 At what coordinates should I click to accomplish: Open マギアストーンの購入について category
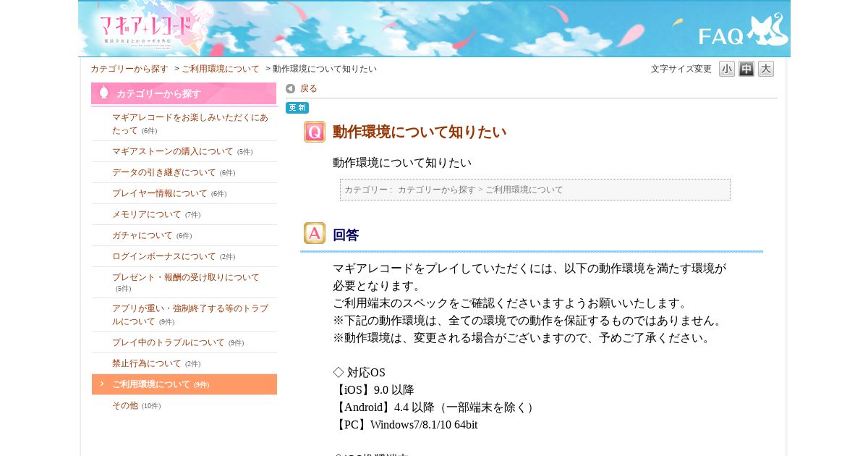tap(173, 151)
